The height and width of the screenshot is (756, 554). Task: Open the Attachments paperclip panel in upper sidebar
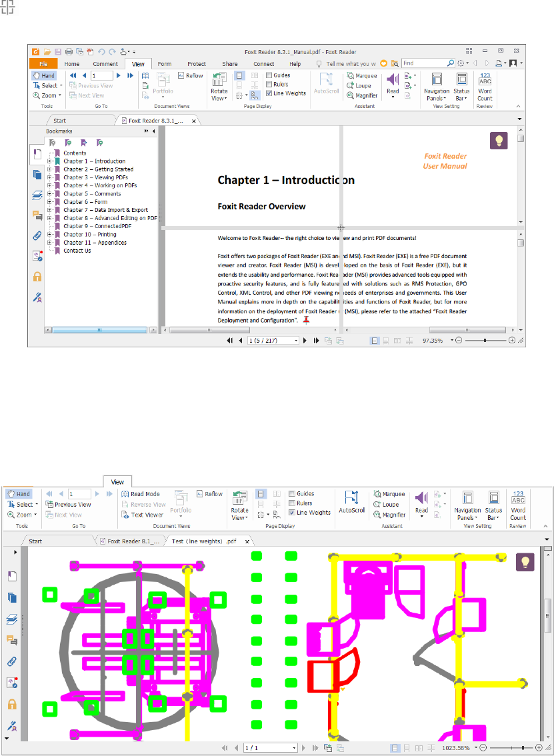click(x=37, y=236)
